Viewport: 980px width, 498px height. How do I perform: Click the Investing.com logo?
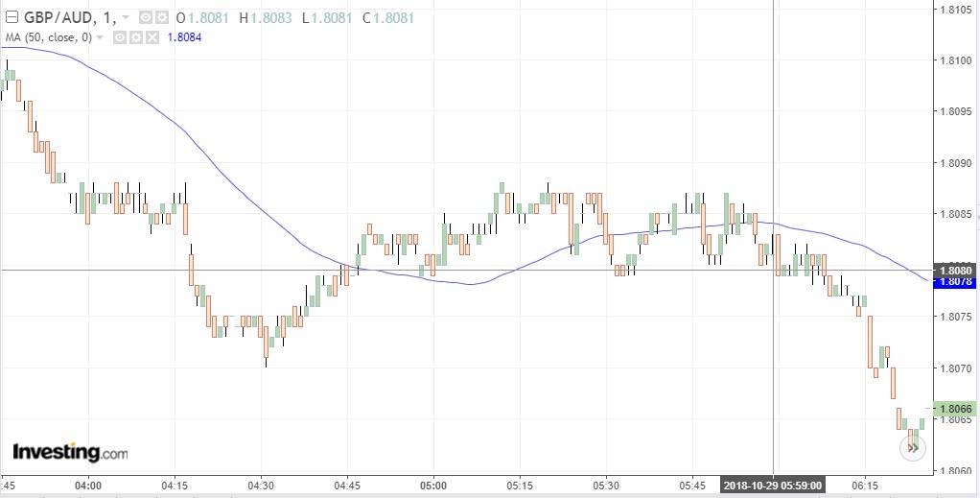69,452
